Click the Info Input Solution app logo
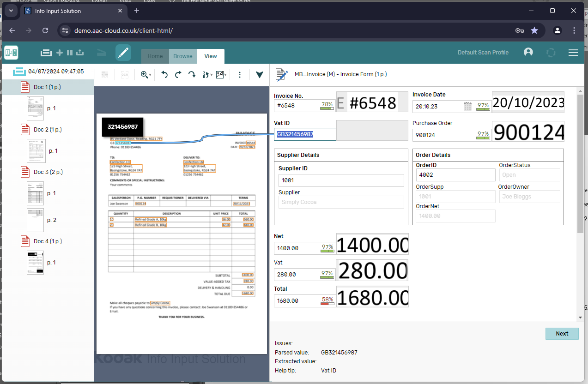The image size is (588, 384). click(11, 53)
